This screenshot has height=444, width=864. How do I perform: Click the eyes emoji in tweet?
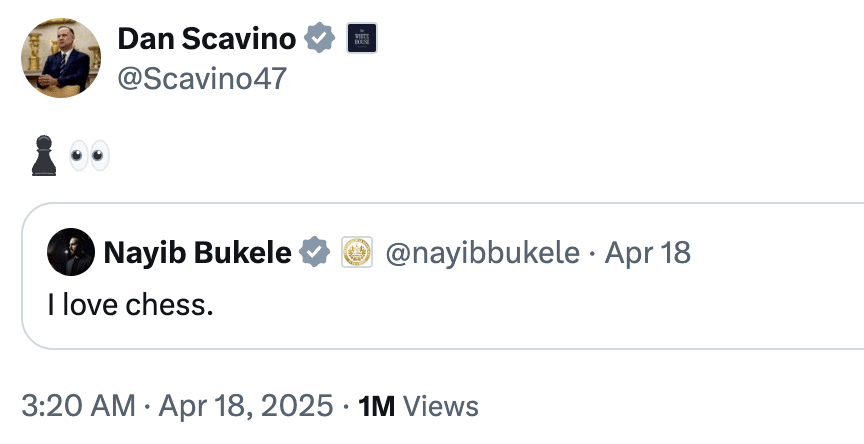[89, 156]
